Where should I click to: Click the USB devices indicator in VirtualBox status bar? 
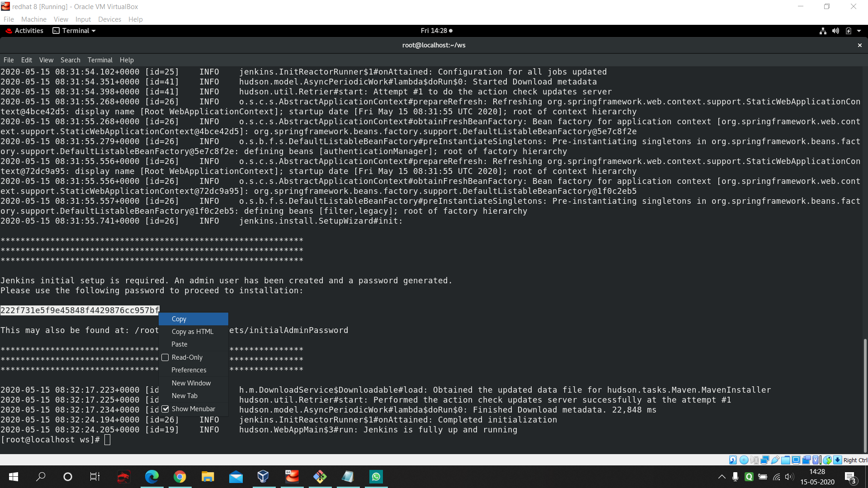coord(775,460)
